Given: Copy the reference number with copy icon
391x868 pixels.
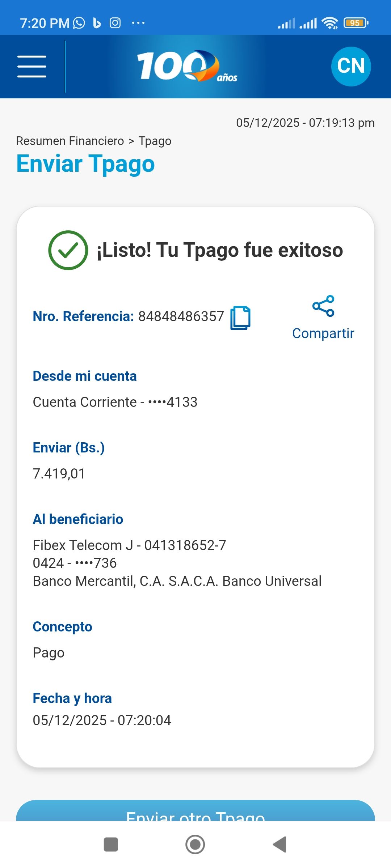Looking at the screenshot, I should [x=240, y=318].
